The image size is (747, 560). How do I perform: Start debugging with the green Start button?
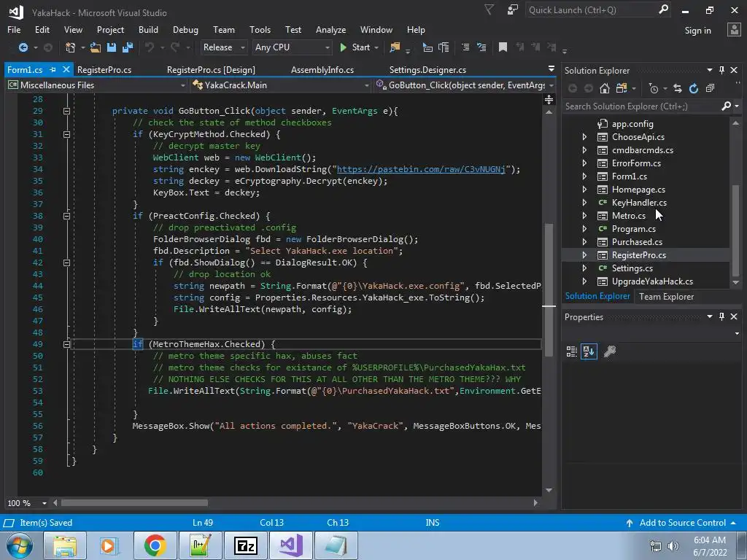[360, 47]
